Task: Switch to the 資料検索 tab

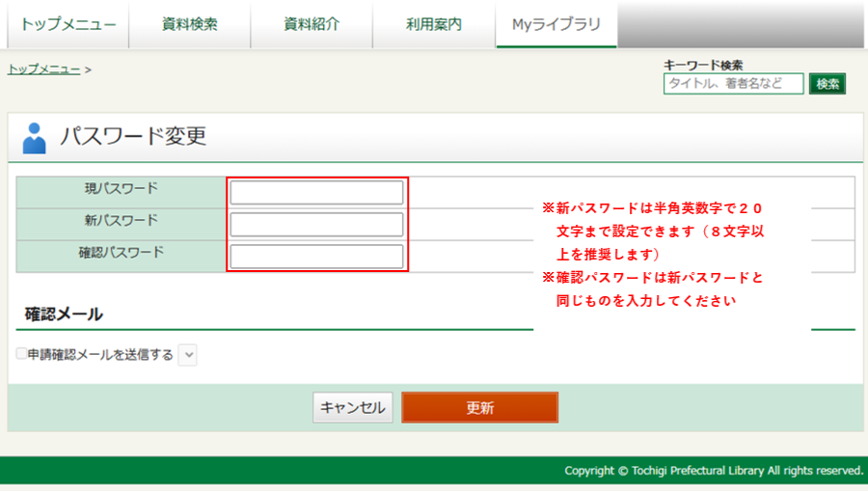Action: pyautogui.click(x=189, y=24)
